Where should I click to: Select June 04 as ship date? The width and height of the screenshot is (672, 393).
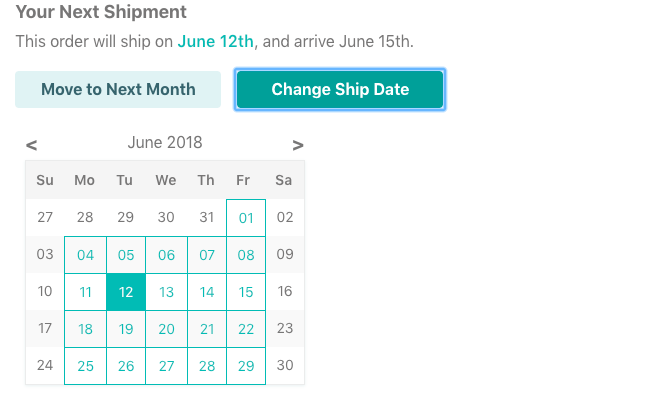pyautogui.click(x=85, y=255)
